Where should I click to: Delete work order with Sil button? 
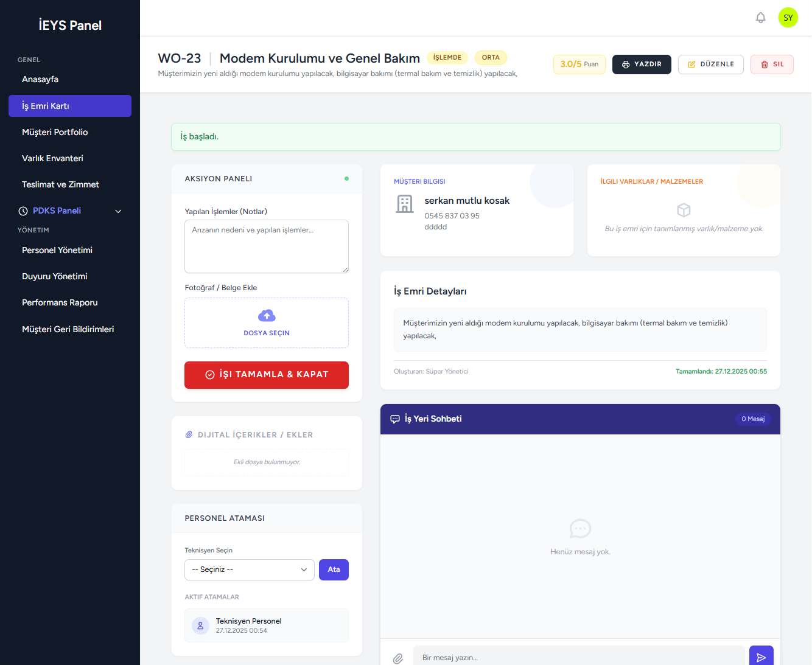coord(771,64)
